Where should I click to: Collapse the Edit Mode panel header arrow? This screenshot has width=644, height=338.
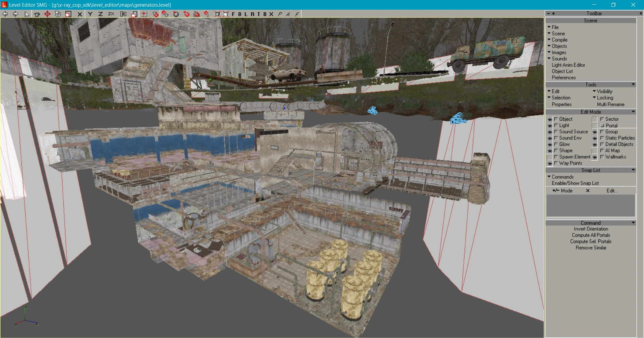tap(633, 112)
